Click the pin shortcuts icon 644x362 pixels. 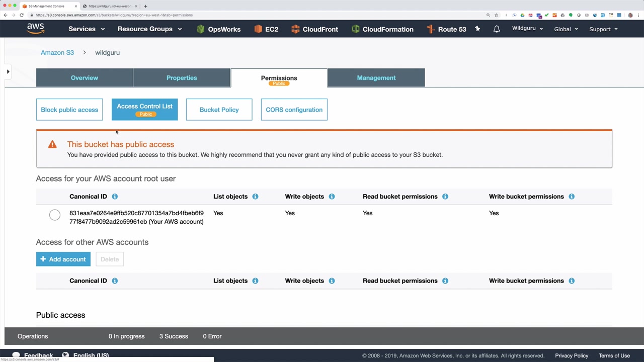[477, 29]
